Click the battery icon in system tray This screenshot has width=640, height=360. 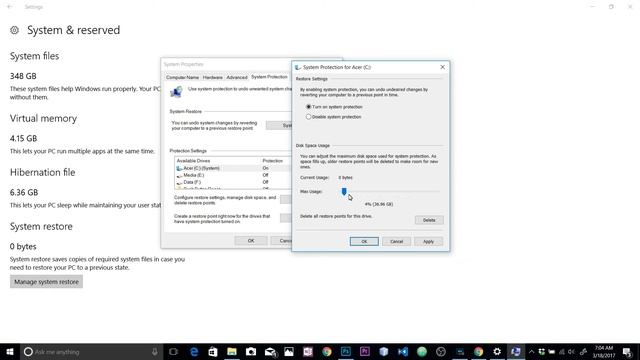coord(552,351)
